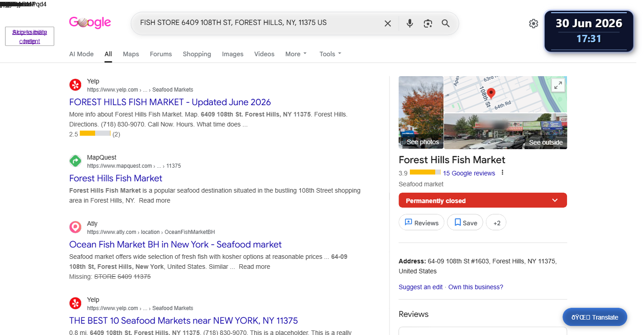644x335 pixels.
Task: Click the yelp.com URL above BEST 10 Seafood Markets
Action: coord(140,308)
